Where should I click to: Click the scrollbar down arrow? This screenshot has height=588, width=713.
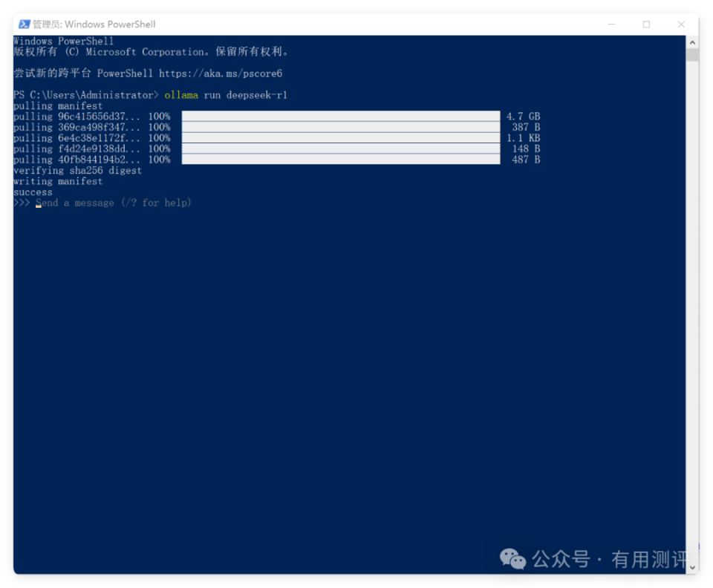click(x=692, y=567)
